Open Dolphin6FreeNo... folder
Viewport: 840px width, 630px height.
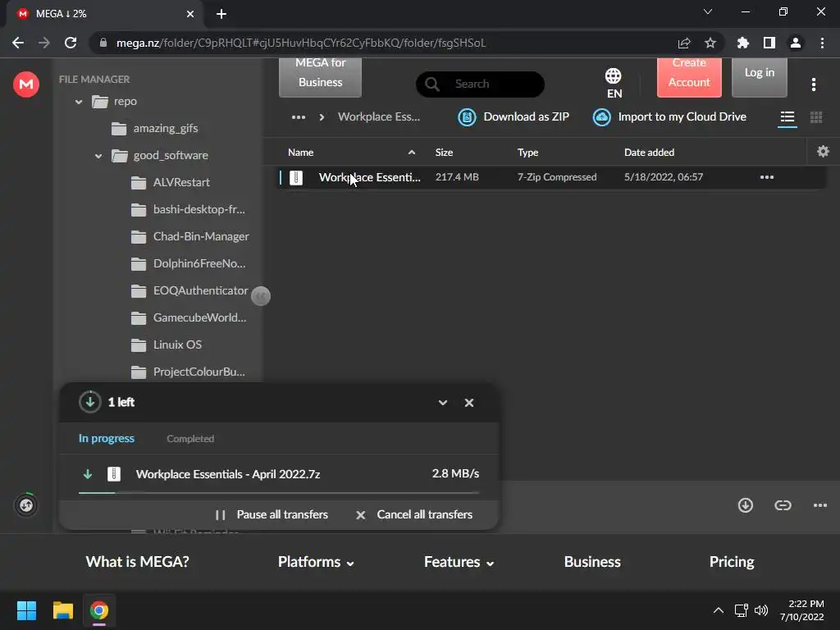tap(188, 263)
